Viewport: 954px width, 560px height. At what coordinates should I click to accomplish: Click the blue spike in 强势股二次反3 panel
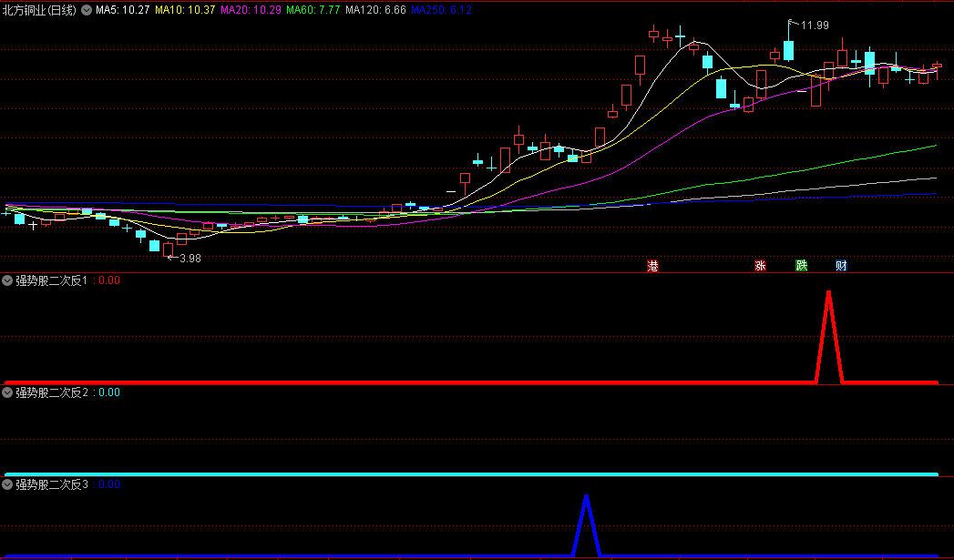coord(587,525)
